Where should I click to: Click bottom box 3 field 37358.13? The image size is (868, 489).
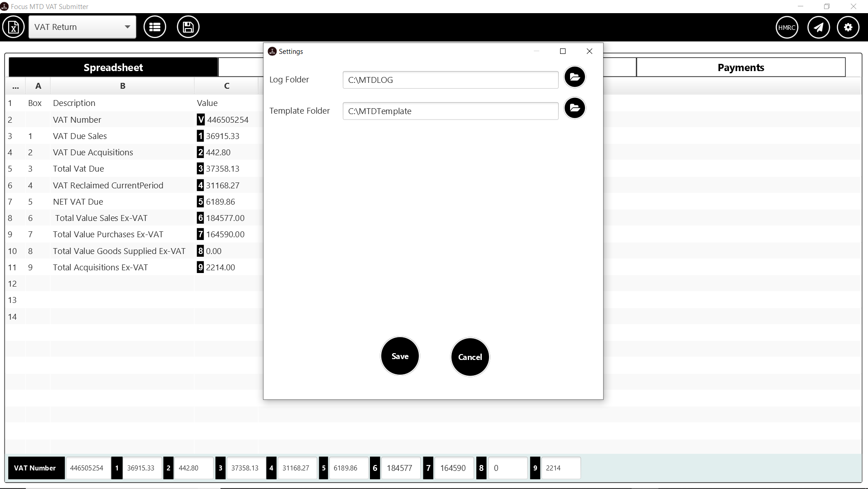(246, 468)
